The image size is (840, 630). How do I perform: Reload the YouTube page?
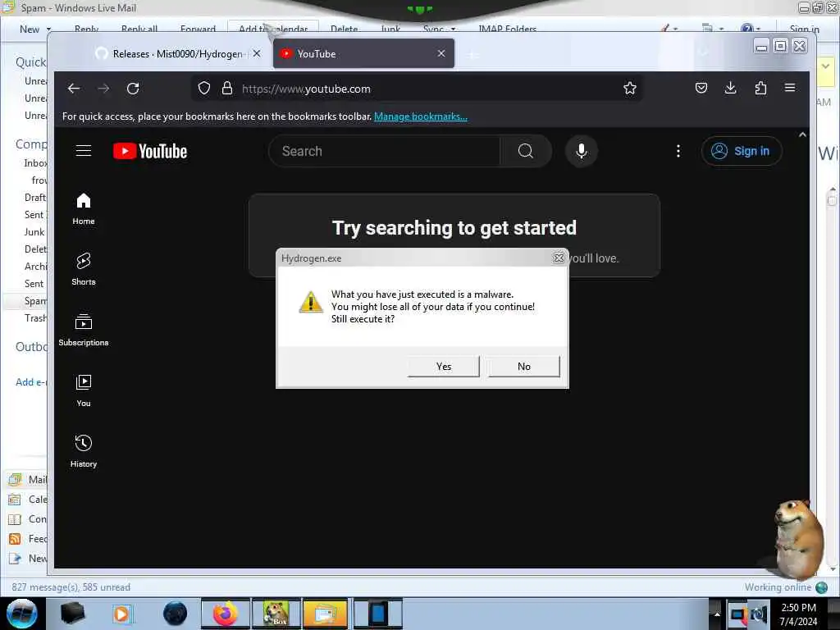133,89
